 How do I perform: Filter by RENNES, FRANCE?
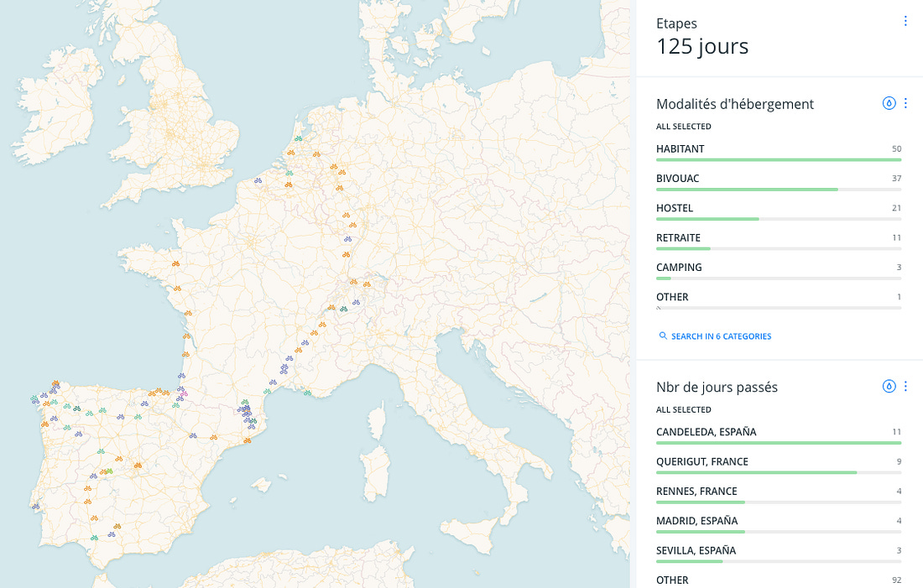(778, 494)
